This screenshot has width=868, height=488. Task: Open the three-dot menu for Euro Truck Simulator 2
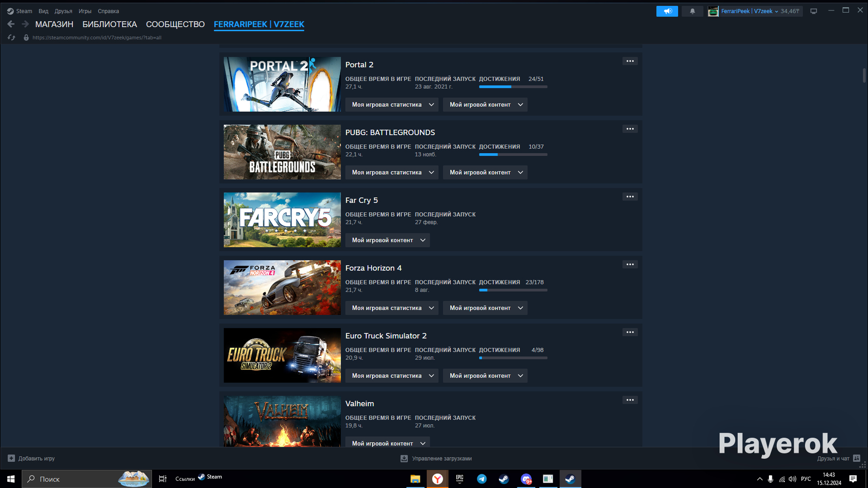630,332
